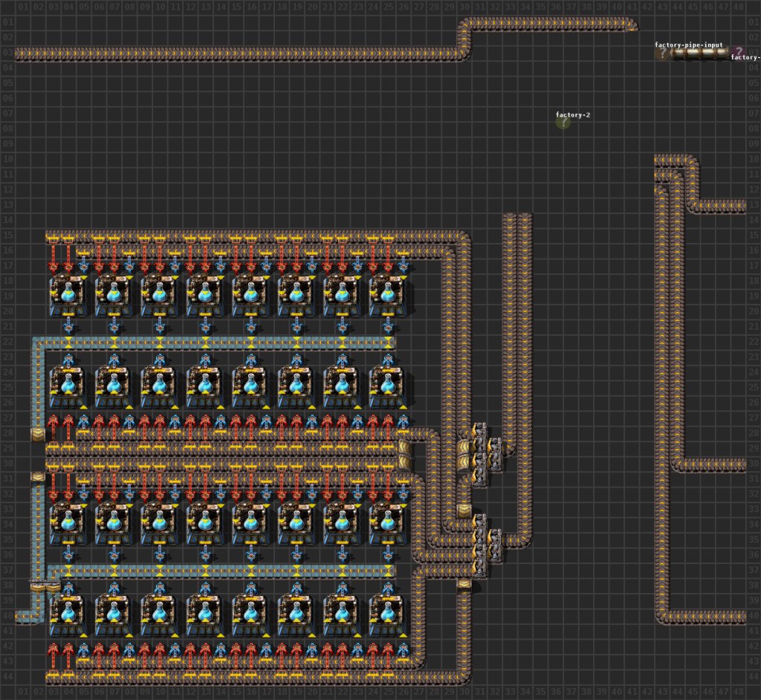Viewport: 761px width, 700px height.
Task: Click blue inserter below first top-row assembler
Action: [68, 325]
